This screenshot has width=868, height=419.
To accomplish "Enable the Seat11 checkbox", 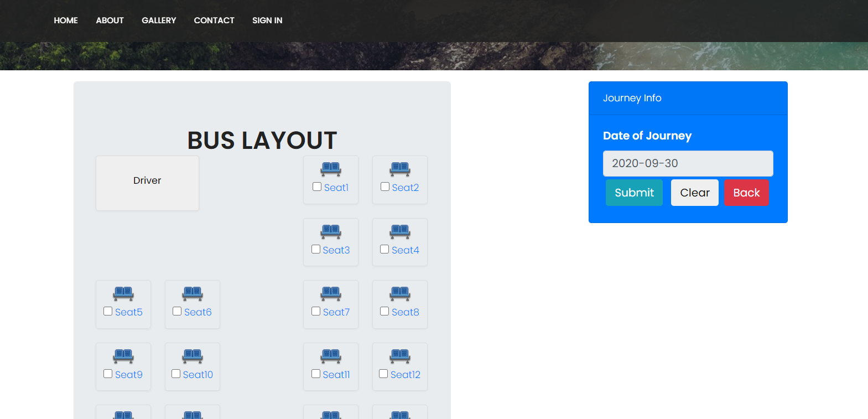I will (316, 374).
